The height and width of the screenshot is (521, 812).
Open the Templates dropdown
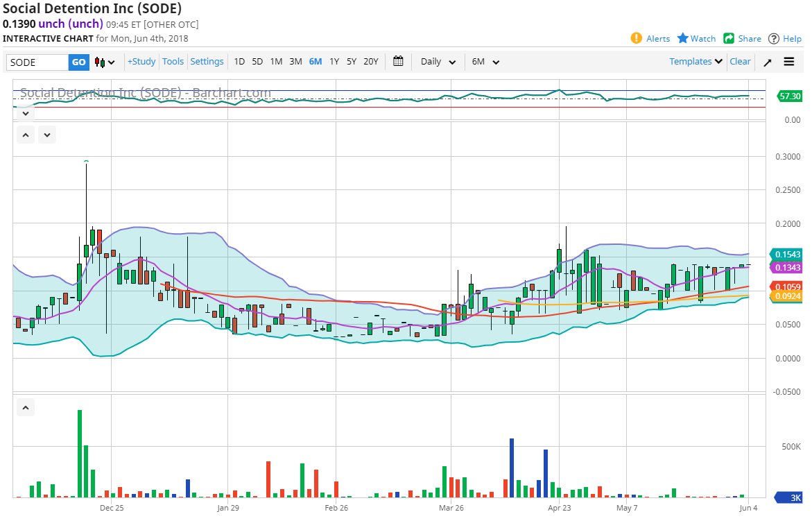click(x=696, y=61)
